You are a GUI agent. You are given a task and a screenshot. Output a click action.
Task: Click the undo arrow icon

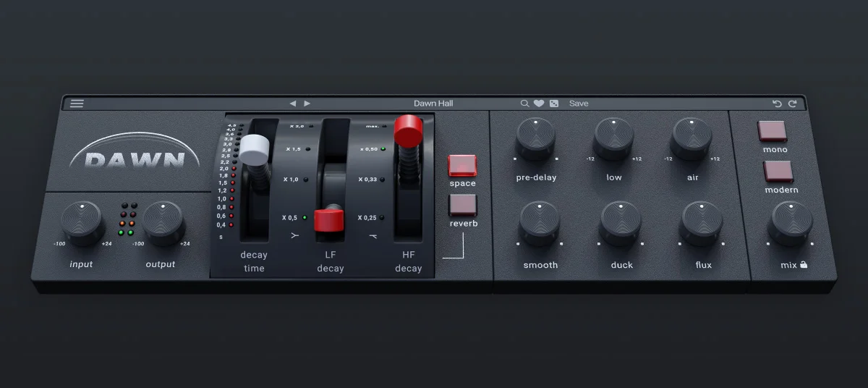(777, 104)
